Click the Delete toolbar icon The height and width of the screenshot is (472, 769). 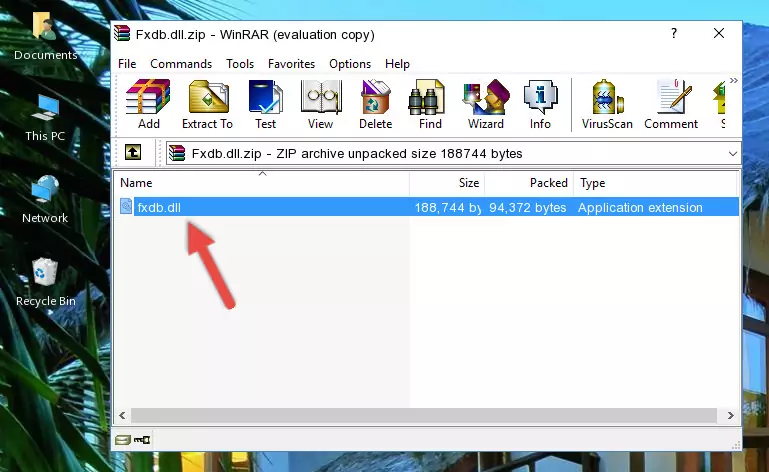376,105
